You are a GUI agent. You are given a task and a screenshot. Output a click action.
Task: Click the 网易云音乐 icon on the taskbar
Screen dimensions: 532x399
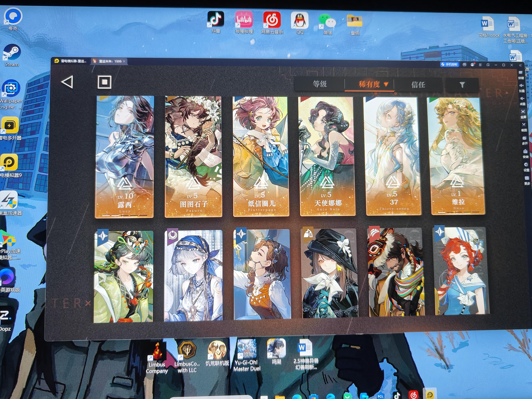tap(413, 395)
